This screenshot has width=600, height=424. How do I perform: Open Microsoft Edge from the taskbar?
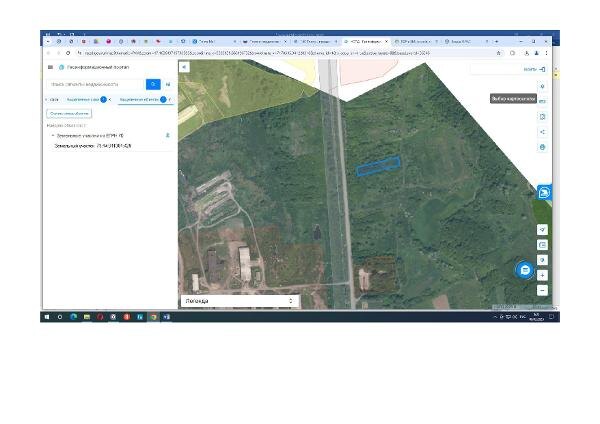(x=73, y=317)
